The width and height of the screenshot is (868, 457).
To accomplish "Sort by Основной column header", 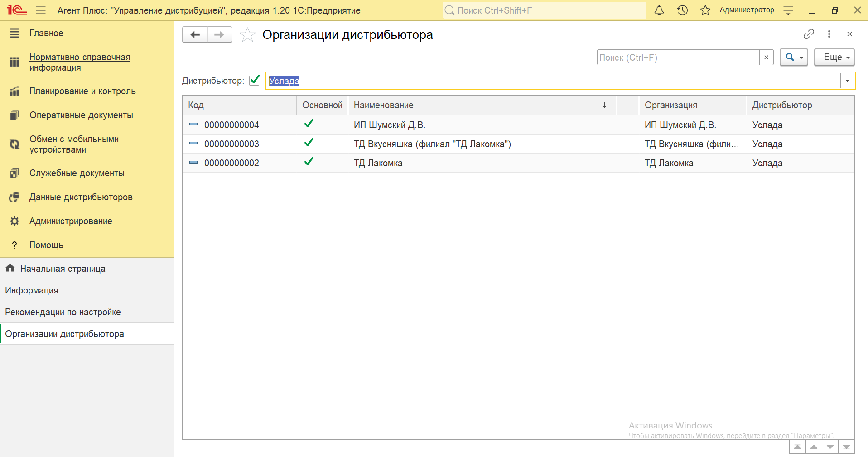I will [322, 105].
